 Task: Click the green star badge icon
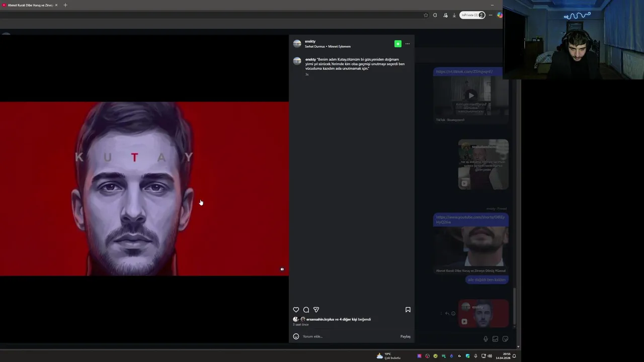tap(398, 44)
